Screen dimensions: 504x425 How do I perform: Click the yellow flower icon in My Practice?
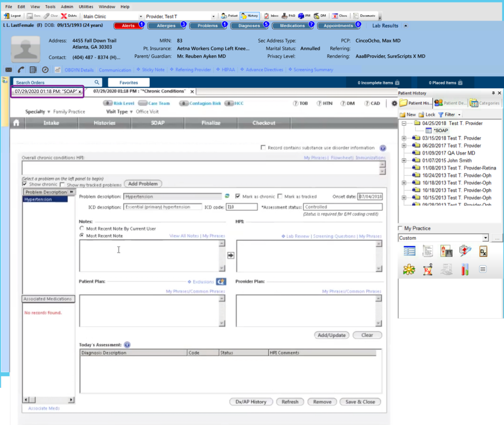[409, 269]
